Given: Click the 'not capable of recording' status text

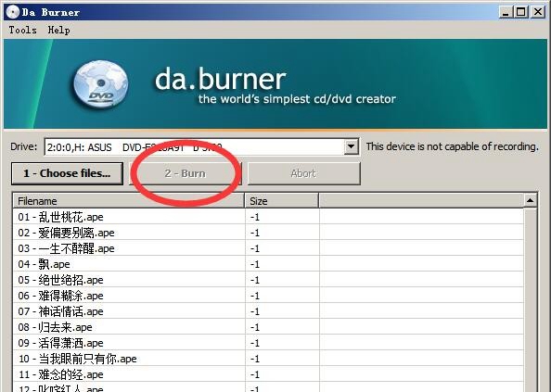Looking at the screenshot, I should pyautogui.click(x=453, y=146).
